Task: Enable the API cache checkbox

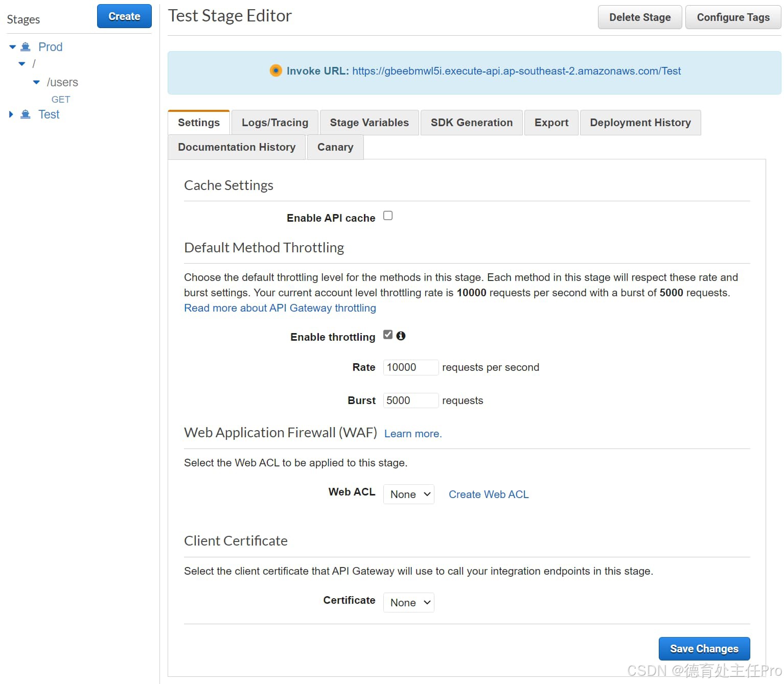Action: [x=388, y=216]
